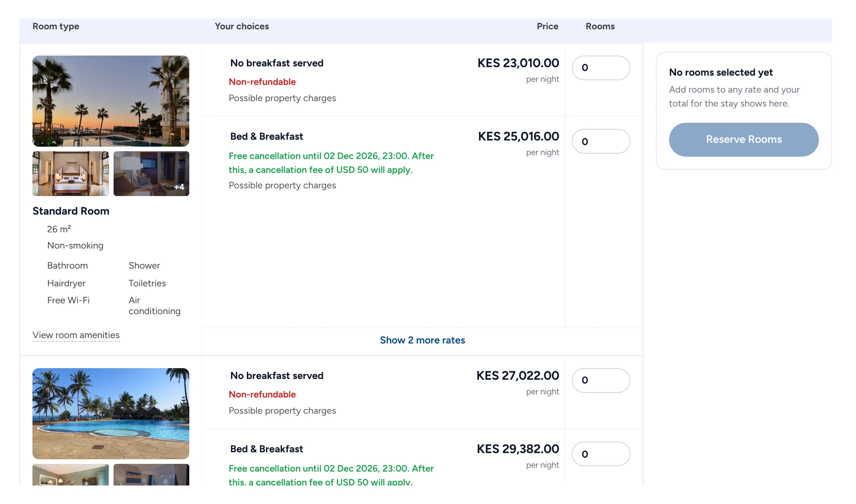
Task: Open View room amenities link
Action: (x=76, y=335)
